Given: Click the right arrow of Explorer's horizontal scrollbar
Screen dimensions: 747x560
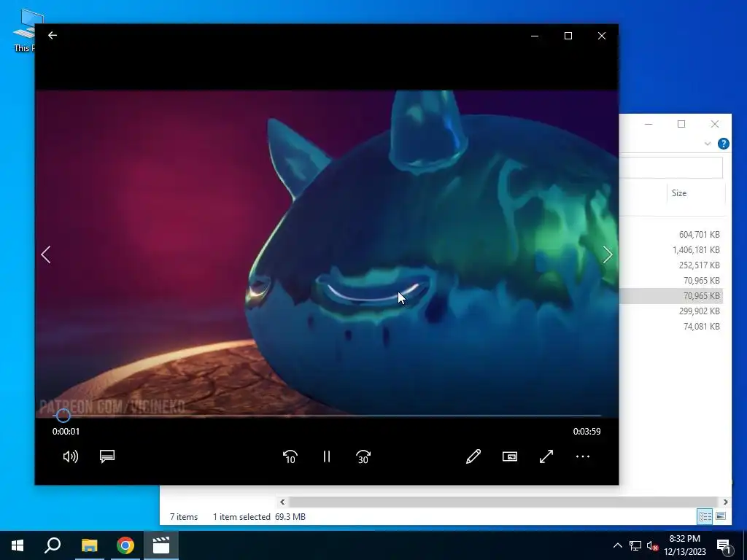Looking at the screenshot, I should pyautogui.click(x=725, y=502).
